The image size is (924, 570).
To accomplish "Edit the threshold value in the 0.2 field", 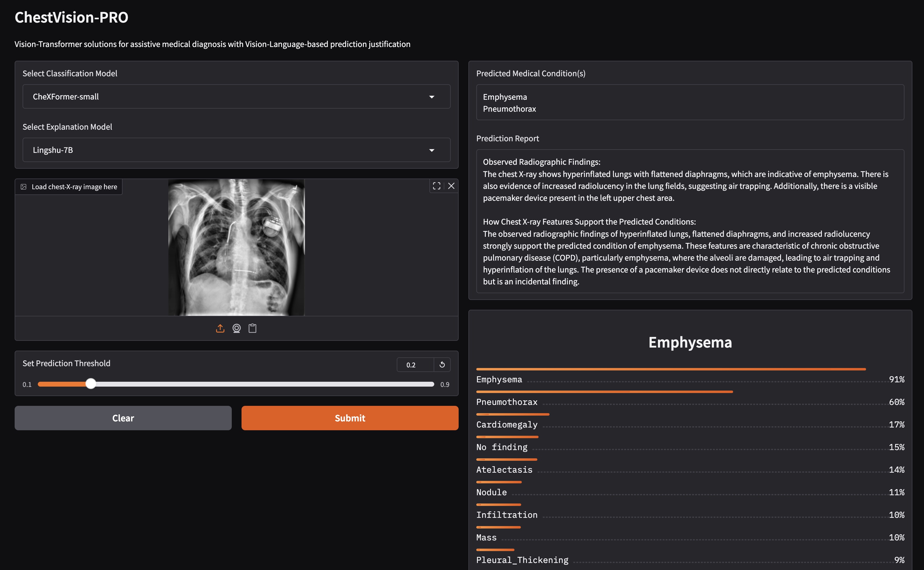I will click(x=411, y=365).
